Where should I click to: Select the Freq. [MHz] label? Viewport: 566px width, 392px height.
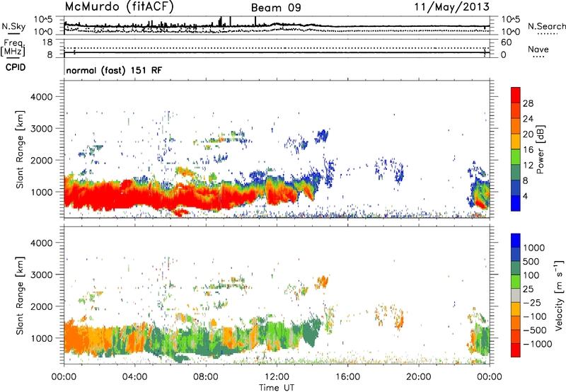tap(13, 48)
